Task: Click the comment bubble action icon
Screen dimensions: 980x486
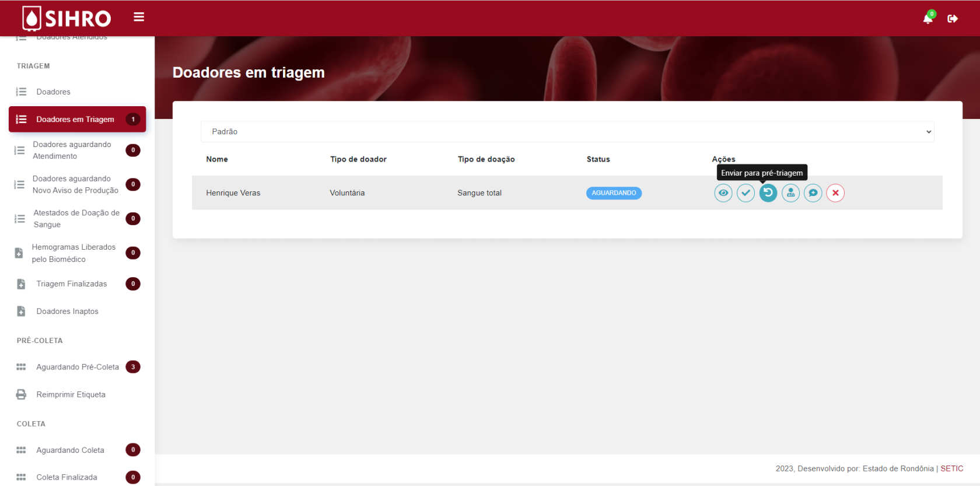Action: tap(813, 193)
